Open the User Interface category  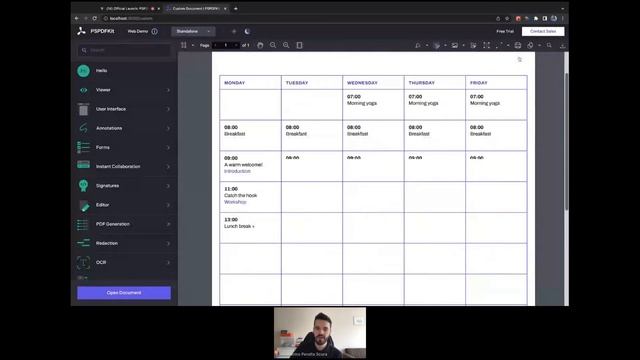124,109
